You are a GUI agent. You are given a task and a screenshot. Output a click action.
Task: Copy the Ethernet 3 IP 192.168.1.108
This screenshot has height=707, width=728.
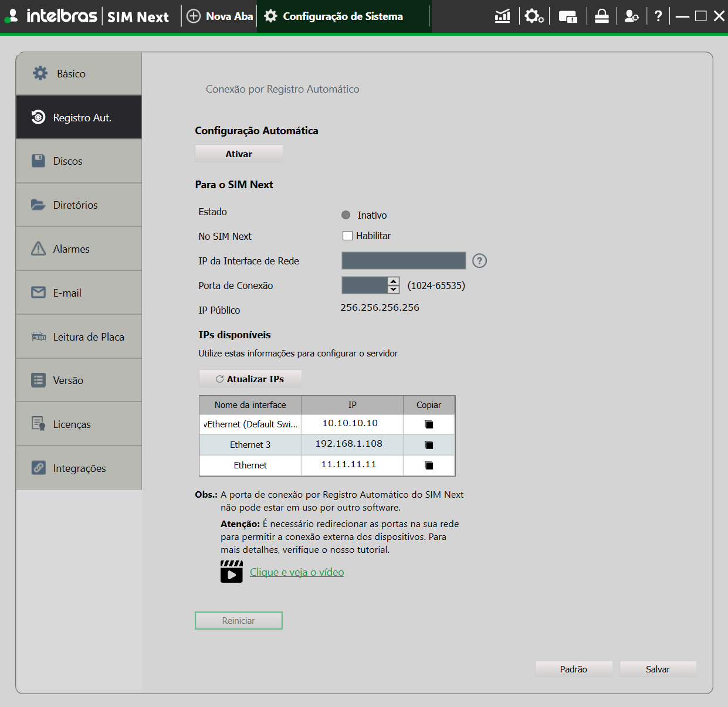pyautogui.click(x=429, y=445)
